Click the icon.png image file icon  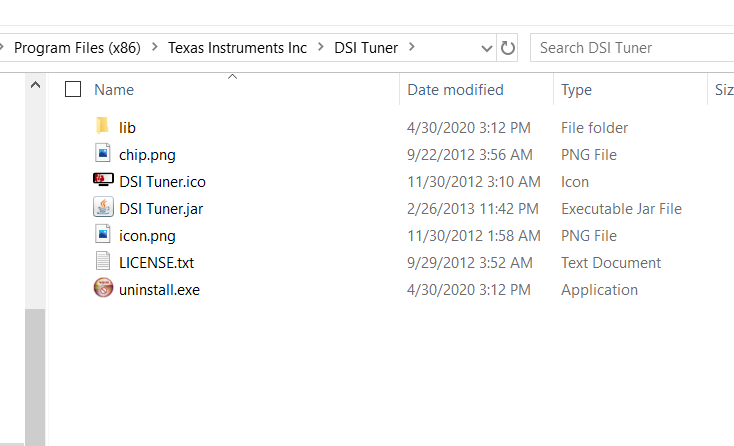103,234
